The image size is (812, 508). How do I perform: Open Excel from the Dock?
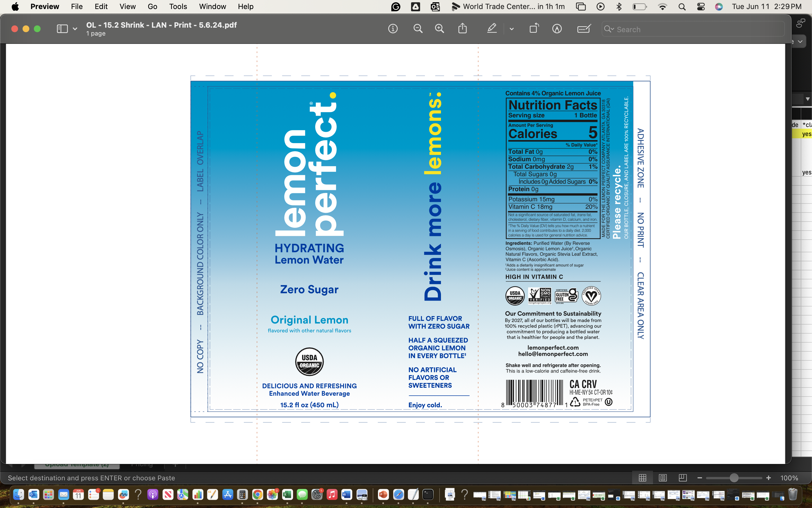pyautogui.click(x=287, y=494)
